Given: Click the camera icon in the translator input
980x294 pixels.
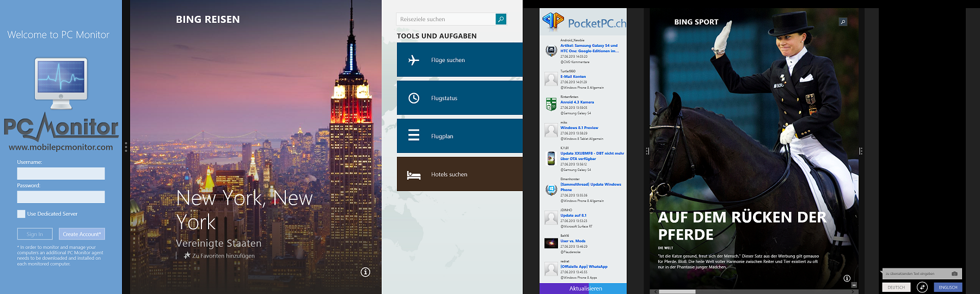Looking at the screenshot, I should coord(954,273).
